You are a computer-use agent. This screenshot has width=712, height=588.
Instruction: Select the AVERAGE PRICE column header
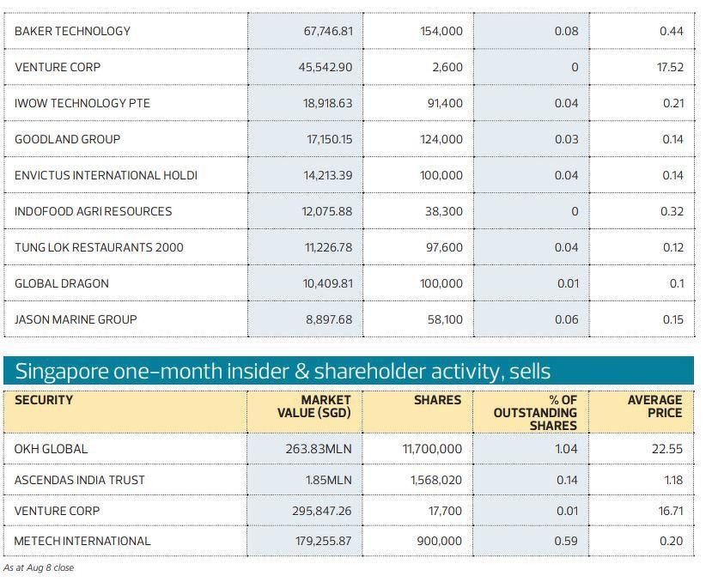(654, 406)
